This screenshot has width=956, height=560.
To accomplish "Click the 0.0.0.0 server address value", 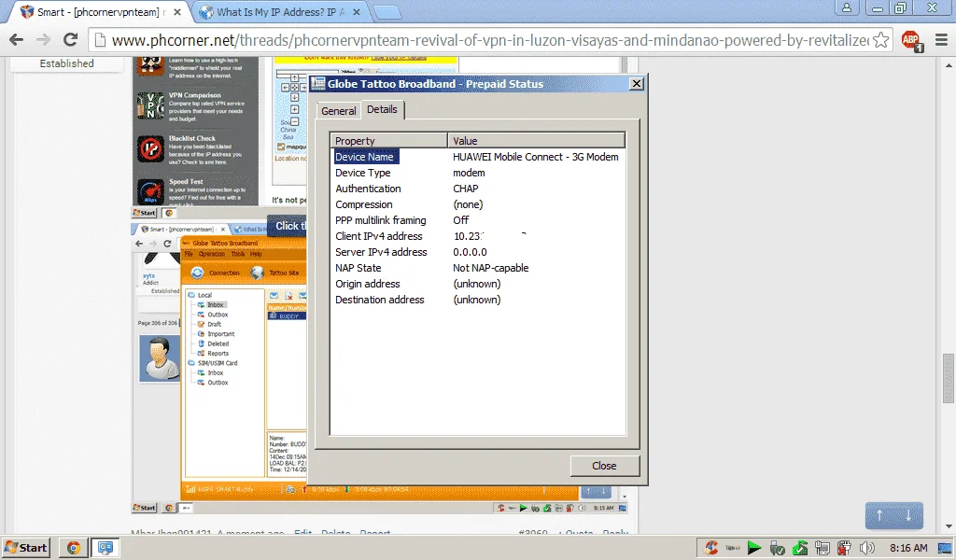I will (470, 252).
